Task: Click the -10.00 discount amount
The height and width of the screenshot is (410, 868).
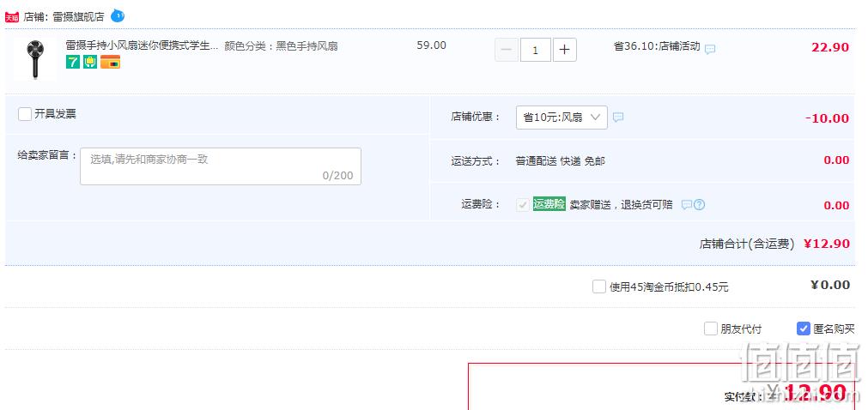Action: coord(827,118)
